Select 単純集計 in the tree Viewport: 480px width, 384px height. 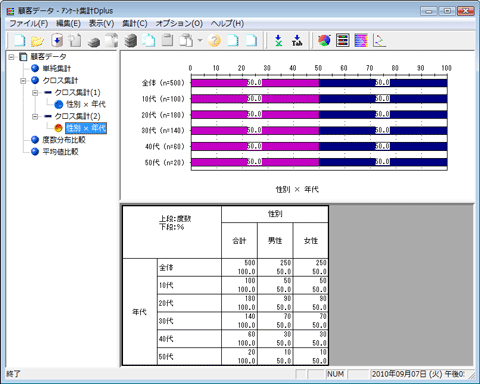coord(56,69)
